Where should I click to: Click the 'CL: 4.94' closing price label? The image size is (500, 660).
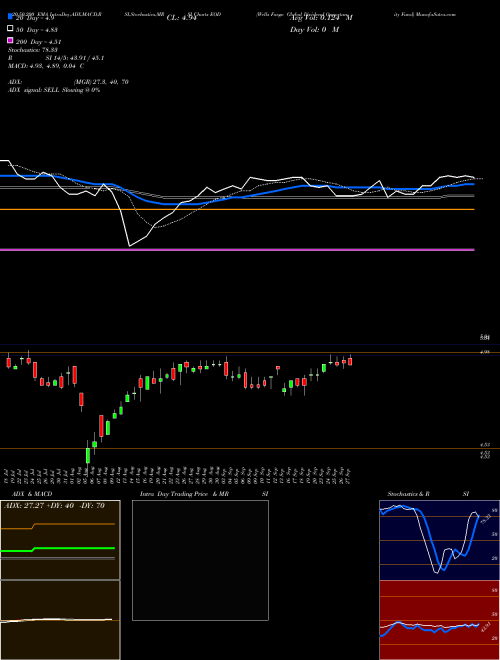182,18
